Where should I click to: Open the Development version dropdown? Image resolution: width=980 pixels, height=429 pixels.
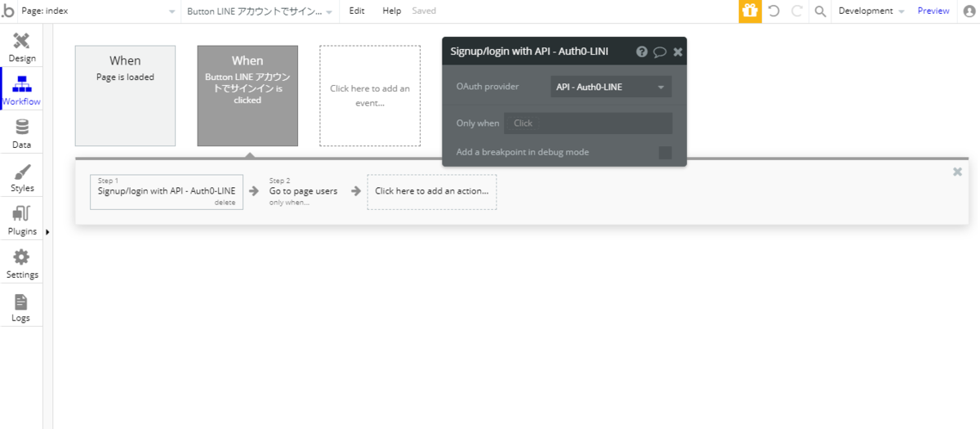[x=871, y=11]
